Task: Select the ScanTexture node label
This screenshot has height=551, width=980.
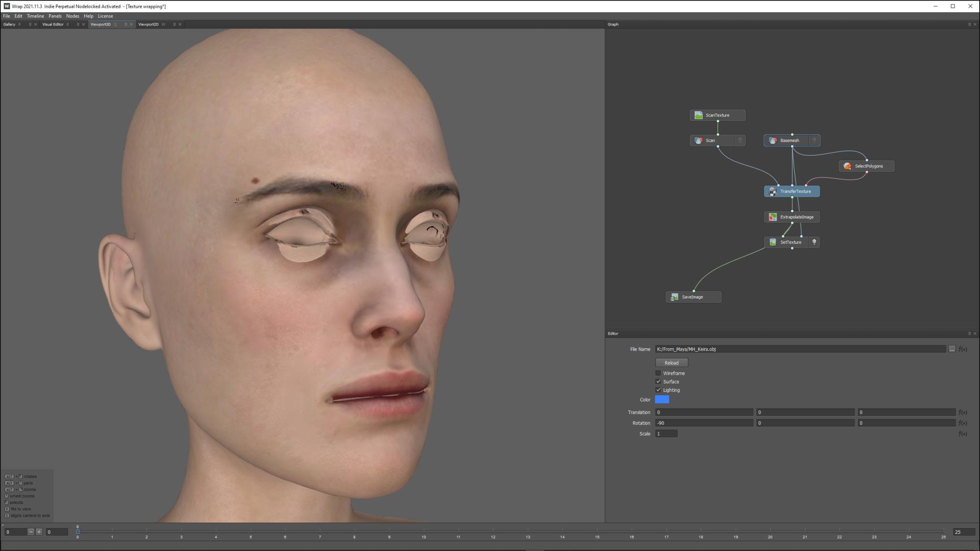Action: (717, 115)
